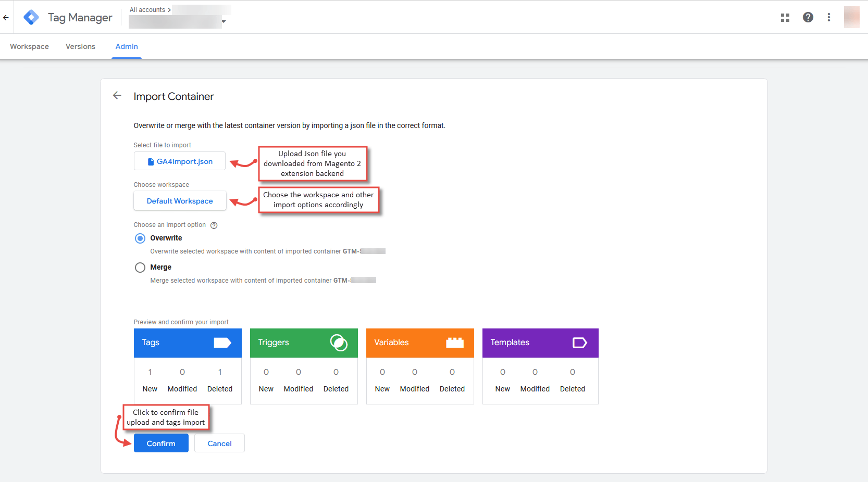Image resolution: width=868 pixels, height=482 pixels.
Task: Click the Tags New count
Action: [150, 372]
